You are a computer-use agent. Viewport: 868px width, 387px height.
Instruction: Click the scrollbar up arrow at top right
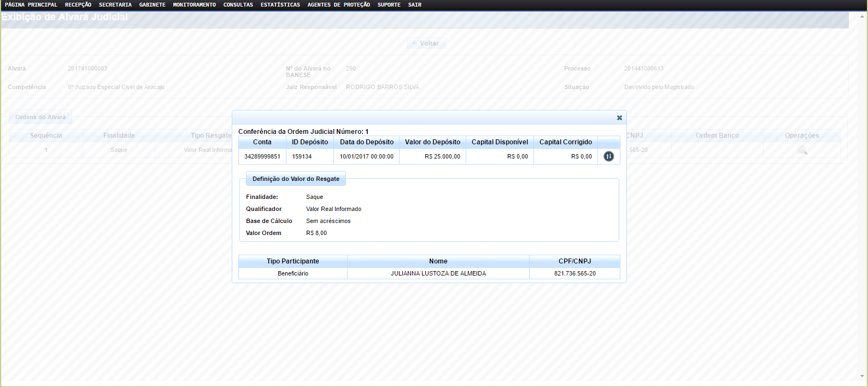pos(863,16)
